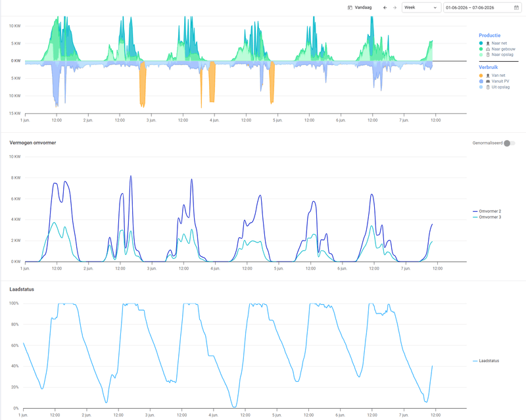Click the Uit opslag battery icon

point(488,87)
